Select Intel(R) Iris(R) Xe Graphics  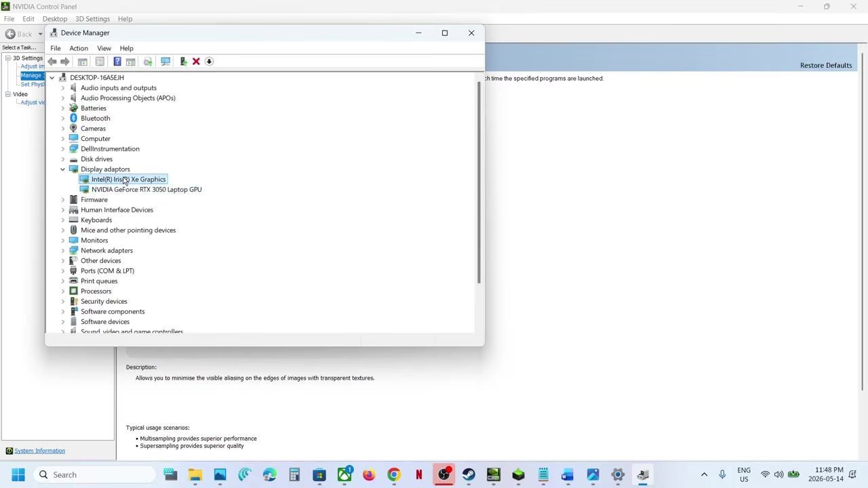tap(129, 180)
